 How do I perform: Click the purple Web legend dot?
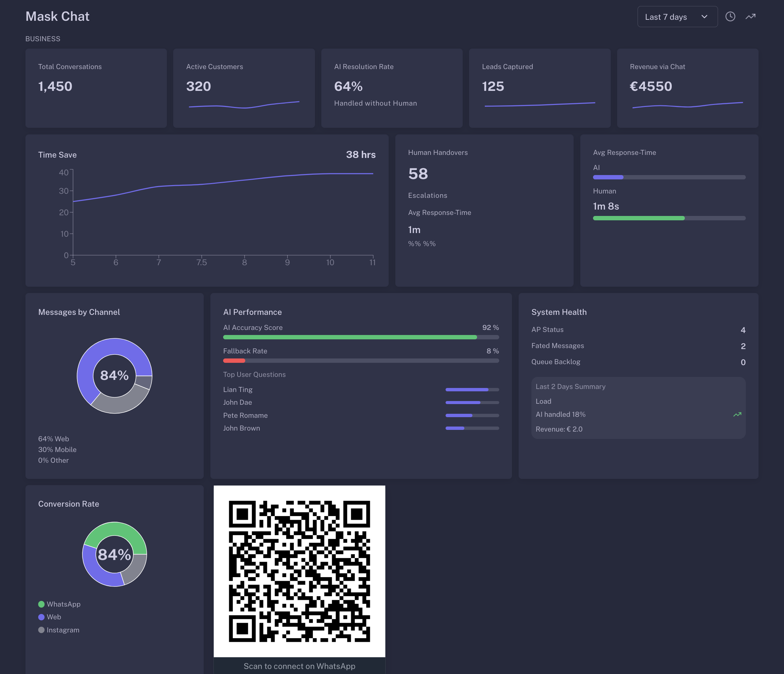point(41,617)
